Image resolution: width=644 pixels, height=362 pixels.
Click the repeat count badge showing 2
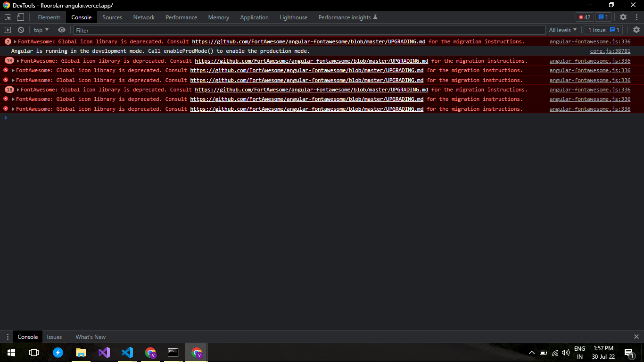[x=8, y=41]
